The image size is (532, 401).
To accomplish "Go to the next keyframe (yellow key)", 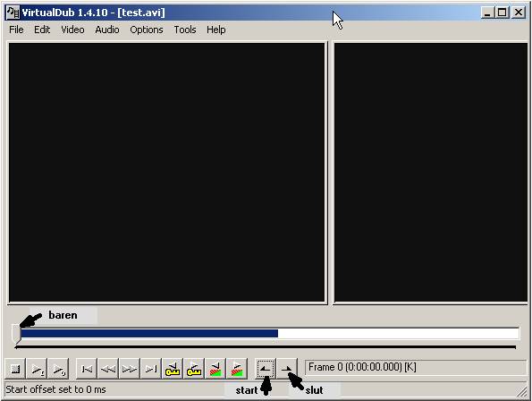I will 194,369.
